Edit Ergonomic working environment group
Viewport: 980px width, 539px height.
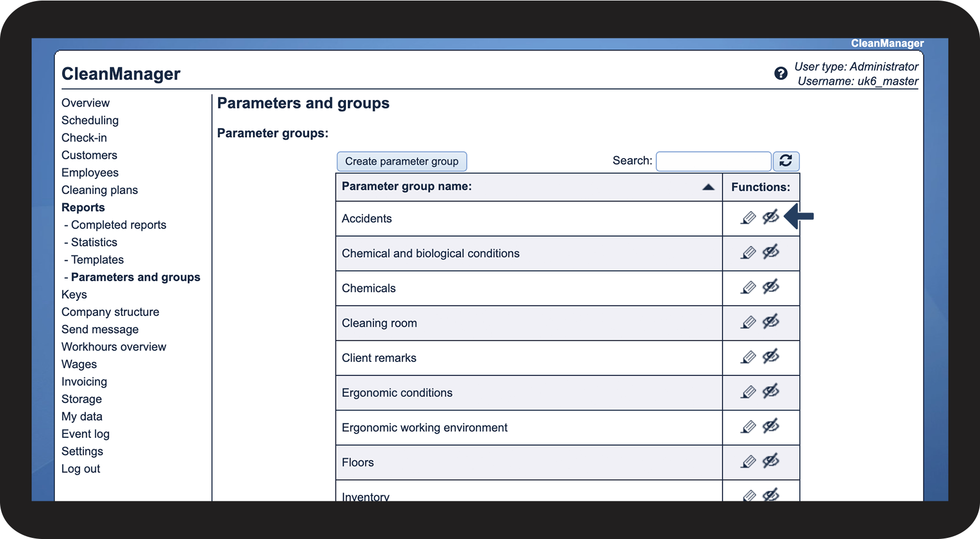748,427
